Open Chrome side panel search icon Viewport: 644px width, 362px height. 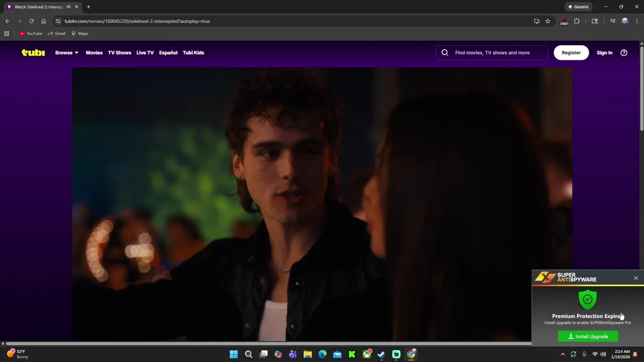[x=595, y=21]
